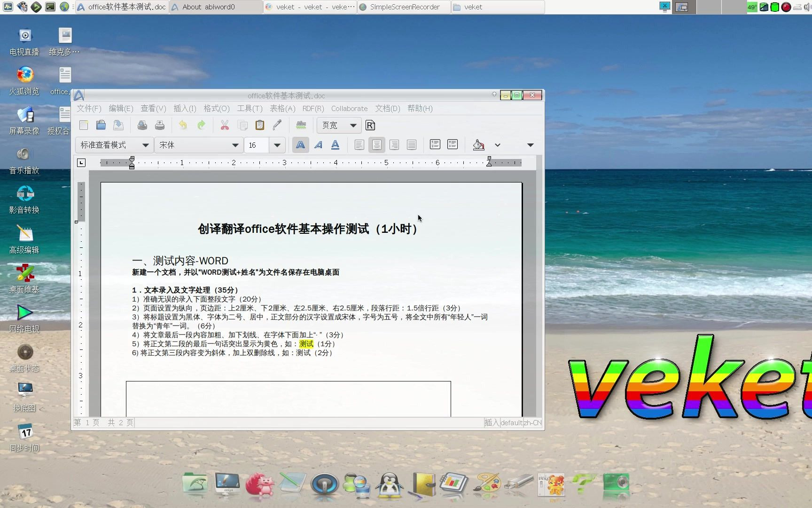Create a new document in AbiWord
The image size is (812, 508).
(84, 125)
